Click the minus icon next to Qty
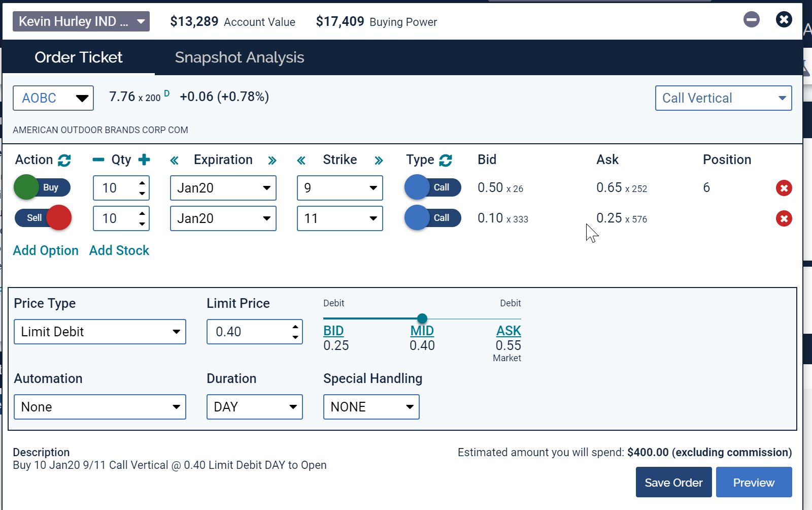The height and width of the screenshot is (510, 812). click(x=98, y=160)
